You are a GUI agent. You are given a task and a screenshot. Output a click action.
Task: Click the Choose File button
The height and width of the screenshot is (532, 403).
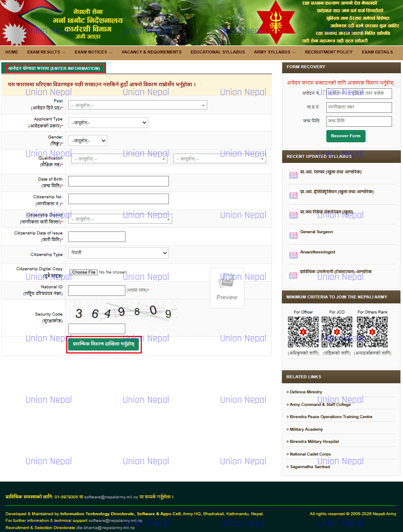coord(83,272)
